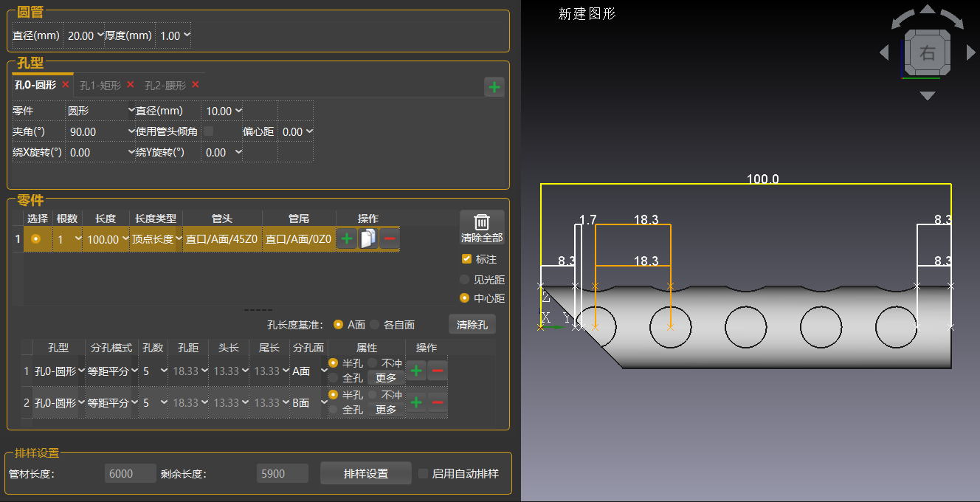The height and width of the screenshot is (502, 980).
Task: Close the 孔1-矩形 tab
Action: coord(131,85)
